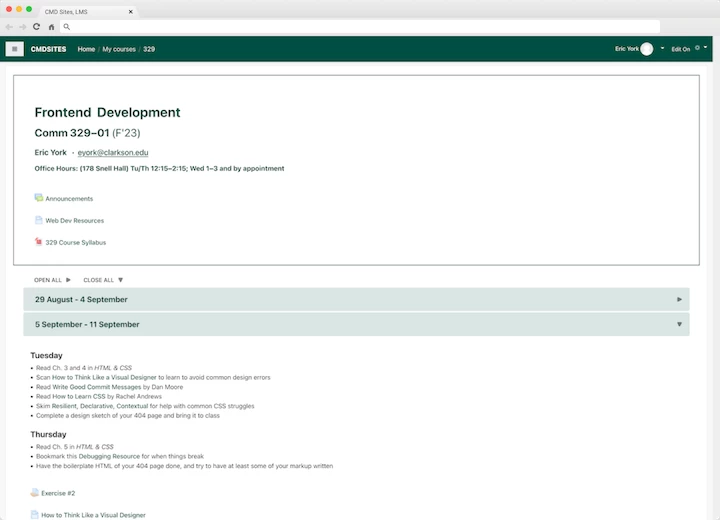Viewport: 720px width, 520px height.
Task: Click the 329 breadcrumb
Action: [x=149, y=49]
